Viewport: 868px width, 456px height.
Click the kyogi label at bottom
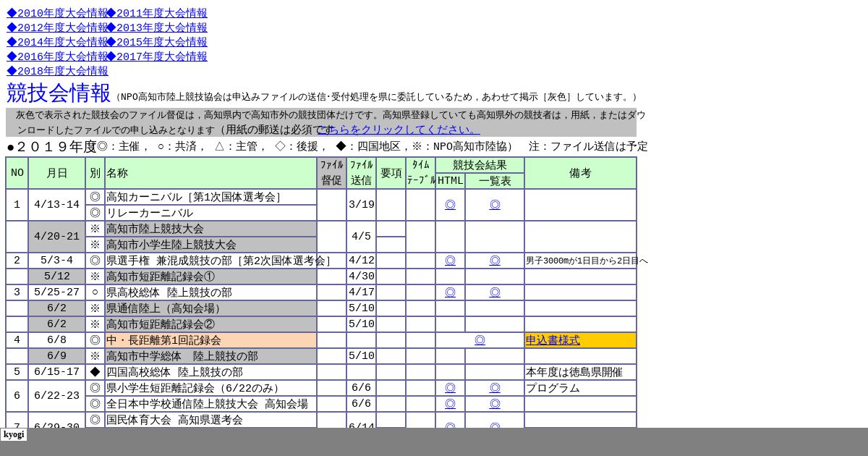(x=14, y=434)
